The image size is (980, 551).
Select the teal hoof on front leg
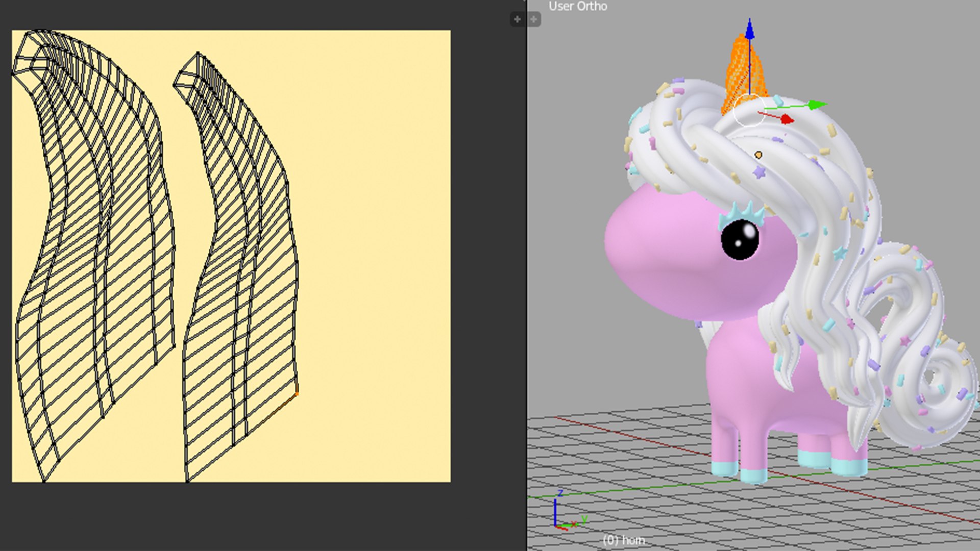click(754, 475)
